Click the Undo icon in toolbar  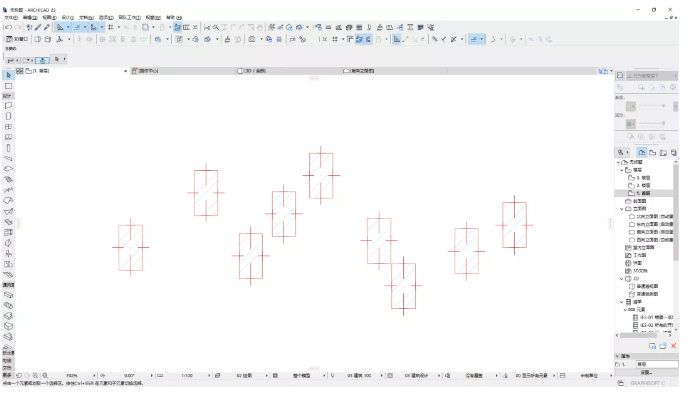(8, 27)
